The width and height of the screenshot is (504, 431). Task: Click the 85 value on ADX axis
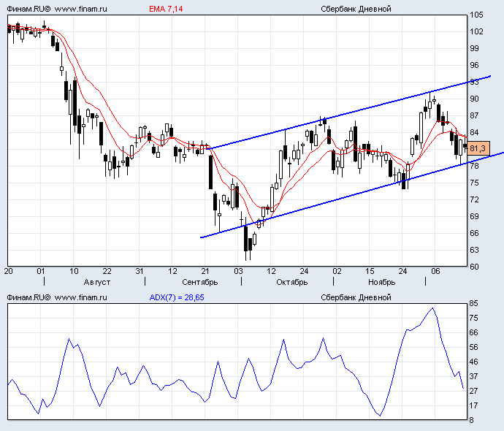click(x=473, y=303)
